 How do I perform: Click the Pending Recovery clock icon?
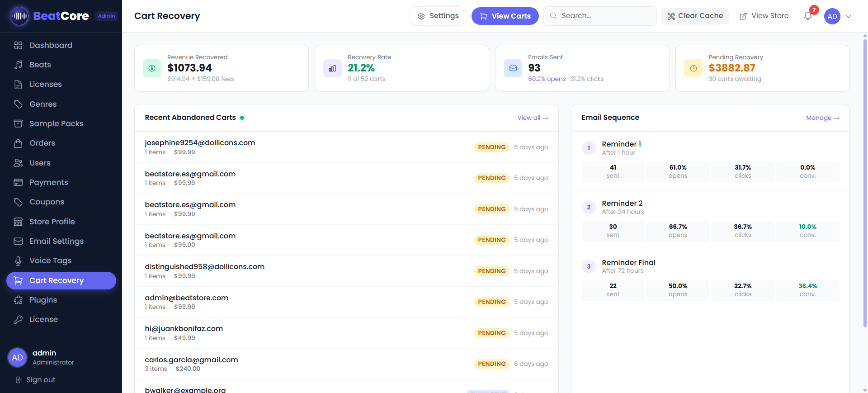coord(693,68)
